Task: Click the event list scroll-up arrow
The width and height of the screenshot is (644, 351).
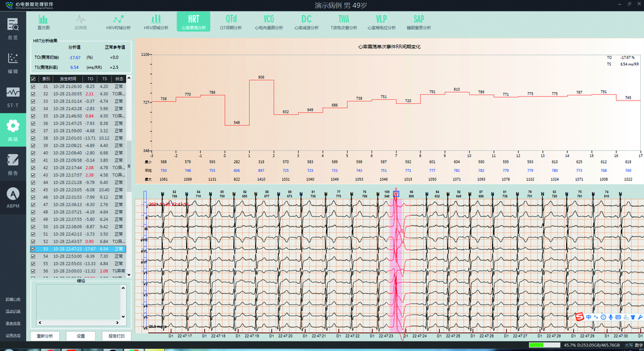Action: pyautogui.click(x=129, y=79)
